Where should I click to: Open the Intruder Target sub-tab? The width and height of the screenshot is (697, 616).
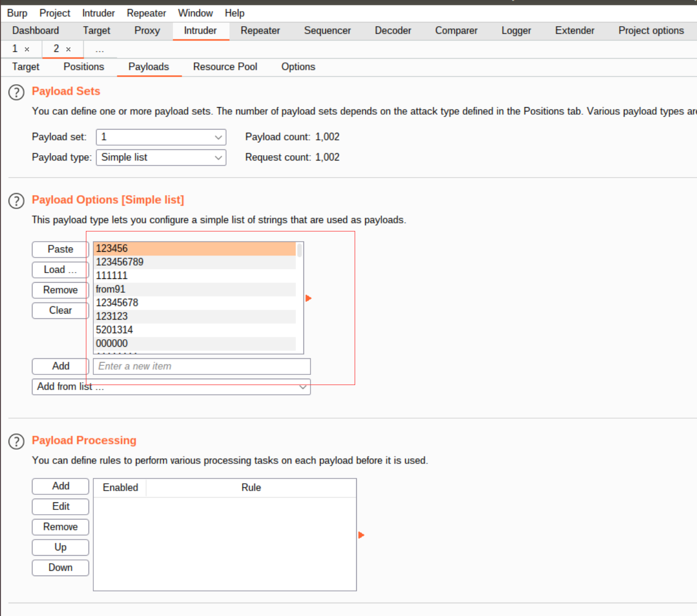tap(26, 67)
